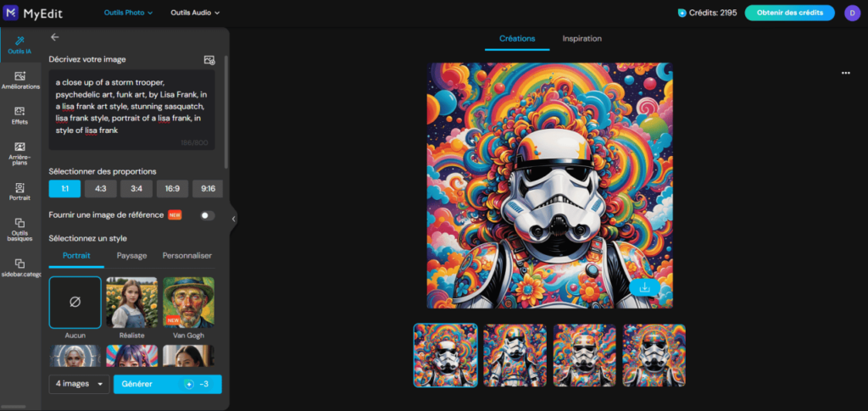Select the Personnaliser style tab
This screenshot has width=868, height=411.
(x=187, y=256)
